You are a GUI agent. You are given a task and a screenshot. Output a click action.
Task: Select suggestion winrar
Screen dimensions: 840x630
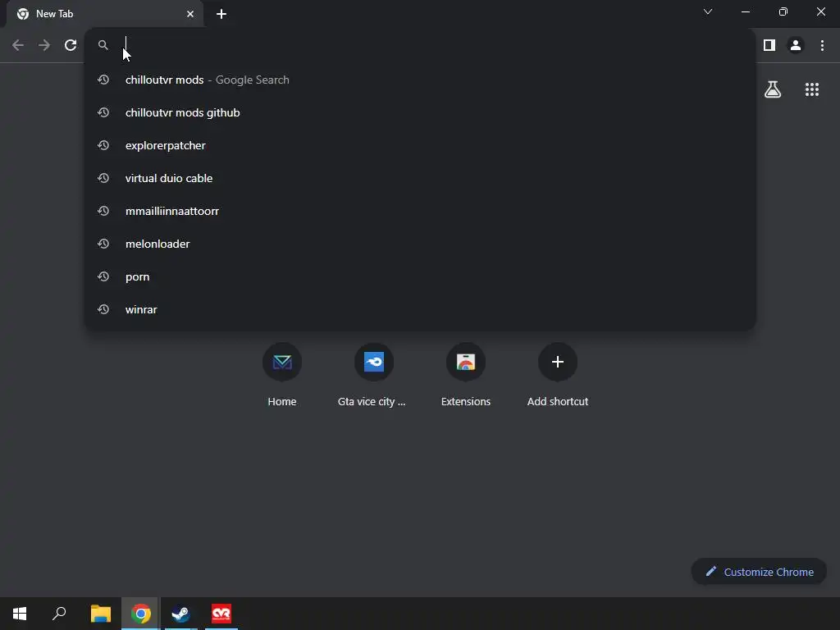[x=421, y=309]
